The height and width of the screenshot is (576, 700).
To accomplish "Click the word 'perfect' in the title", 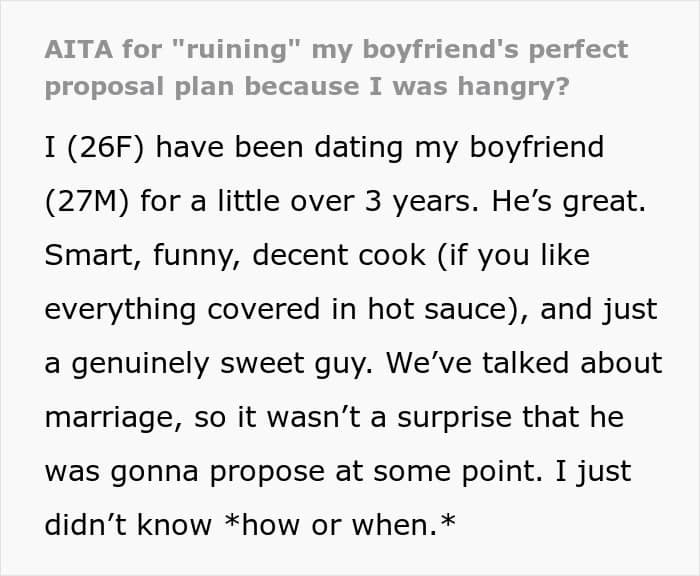I will click(x=579, y=50).
